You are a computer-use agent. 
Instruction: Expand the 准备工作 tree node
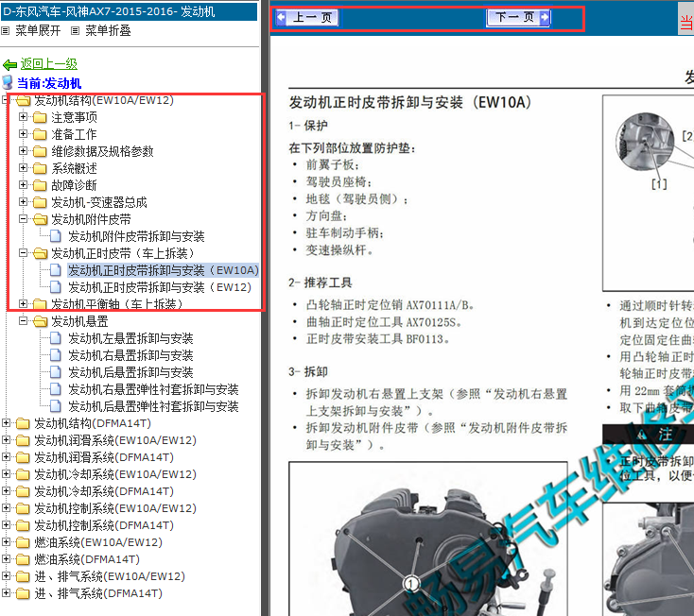pyautogui.click(x=23, y=133)
